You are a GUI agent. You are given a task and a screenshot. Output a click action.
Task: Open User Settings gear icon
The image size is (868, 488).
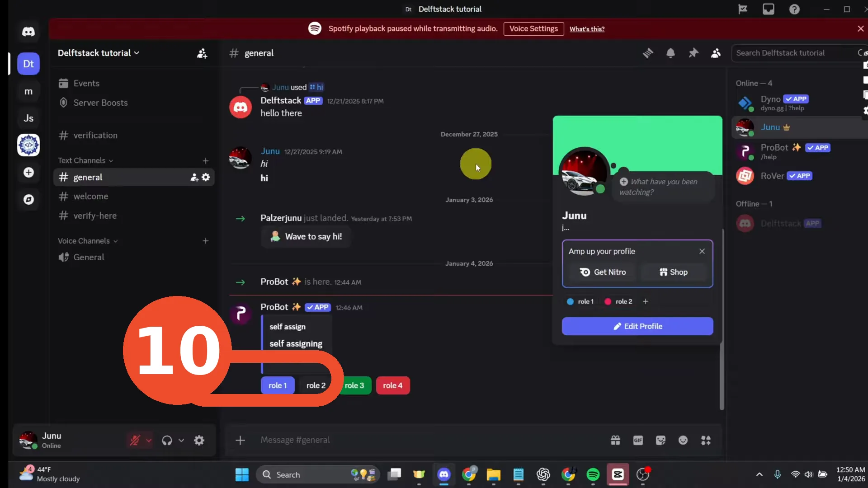tap(199, 440)
